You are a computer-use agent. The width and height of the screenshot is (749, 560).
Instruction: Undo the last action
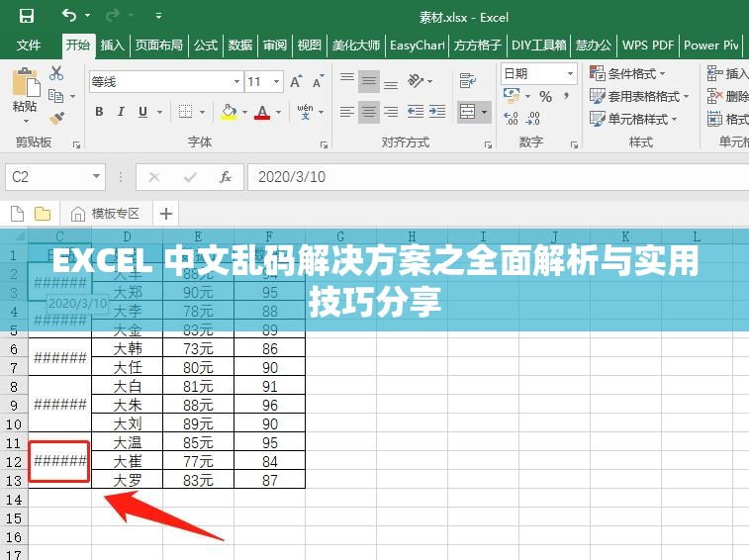69,16
